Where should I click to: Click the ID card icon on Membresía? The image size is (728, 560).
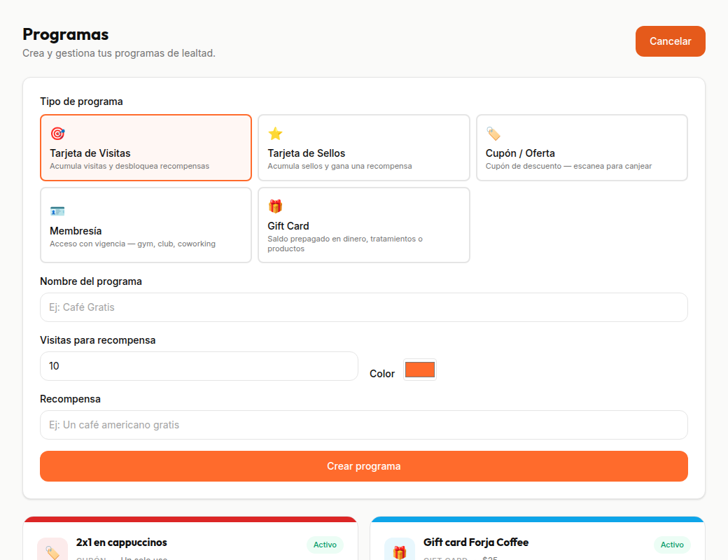pyautogui.click(x=57, y=211)
